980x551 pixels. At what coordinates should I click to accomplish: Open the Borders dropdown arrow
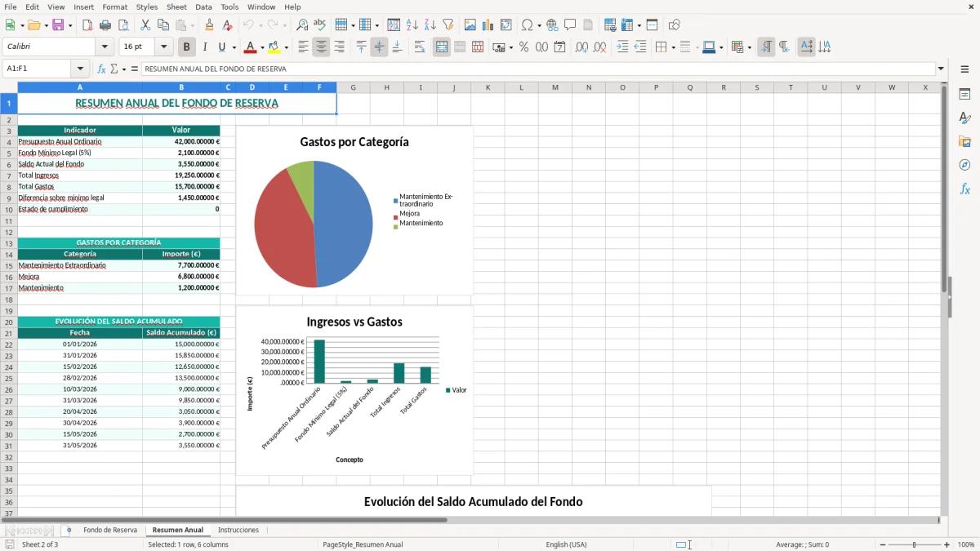point(672,47)
